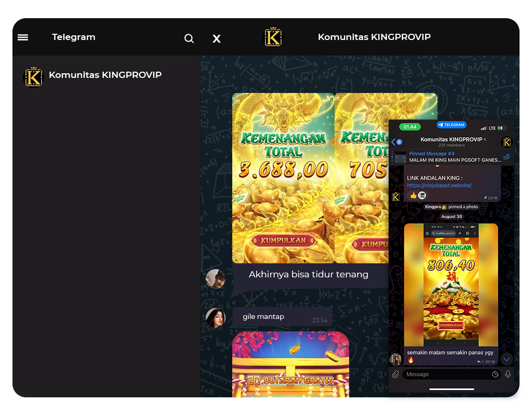Tap the microphone voice message icon
Screen dimensions: 532x415
[x=508, y=374]
